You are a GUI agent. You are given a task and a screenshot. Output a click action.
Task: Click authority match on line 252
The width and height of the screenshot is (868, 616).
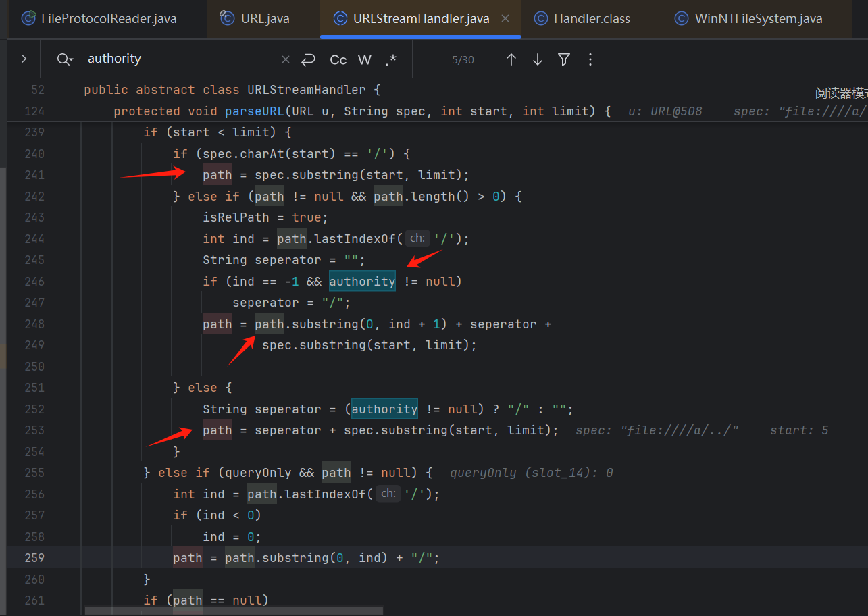(x=384, y=409)
